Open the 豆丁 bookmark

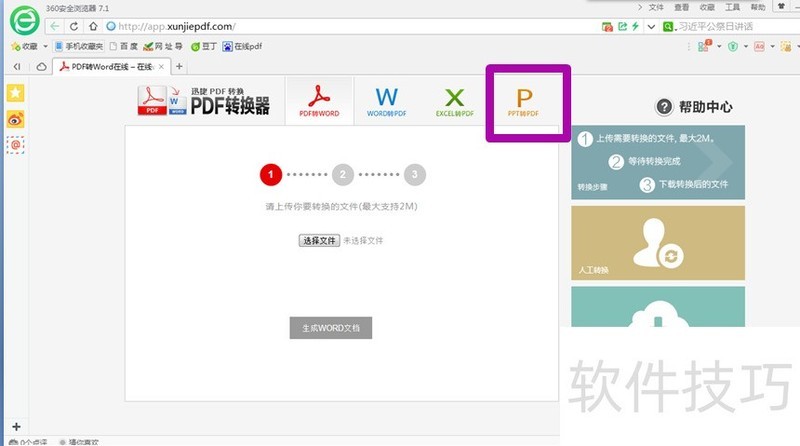[x=204, y=46]
